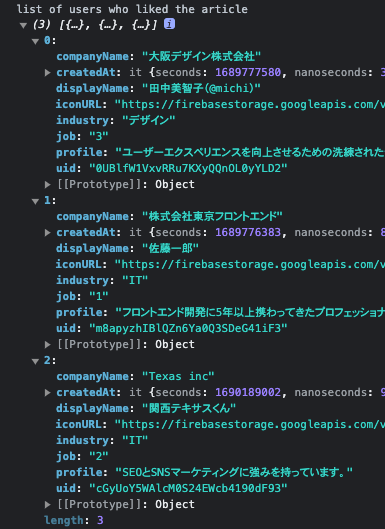Click 'list of users who liked the article' log text
Viewport: 385px width, 529px height.
[132, 9]
